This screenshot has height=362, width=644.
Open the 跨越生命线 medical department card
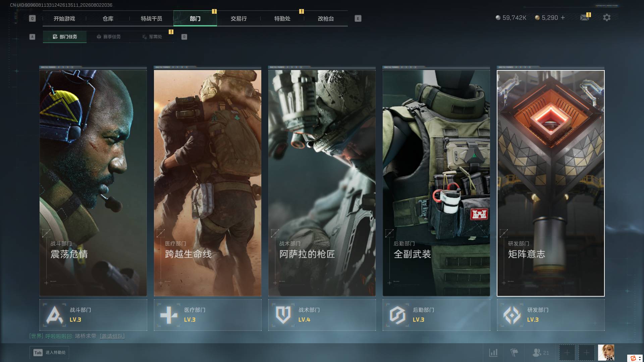[x=208, y=183]
